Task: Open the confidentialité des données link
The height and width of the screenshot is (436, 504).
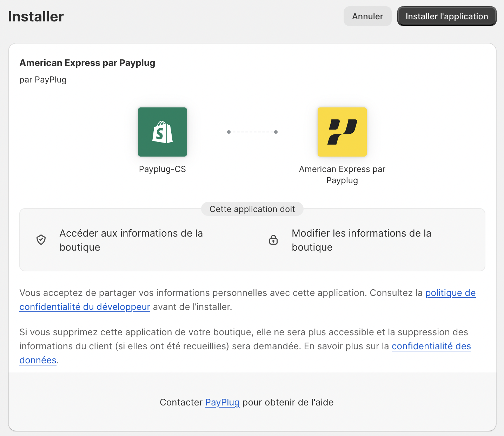Action: [431, 346]
